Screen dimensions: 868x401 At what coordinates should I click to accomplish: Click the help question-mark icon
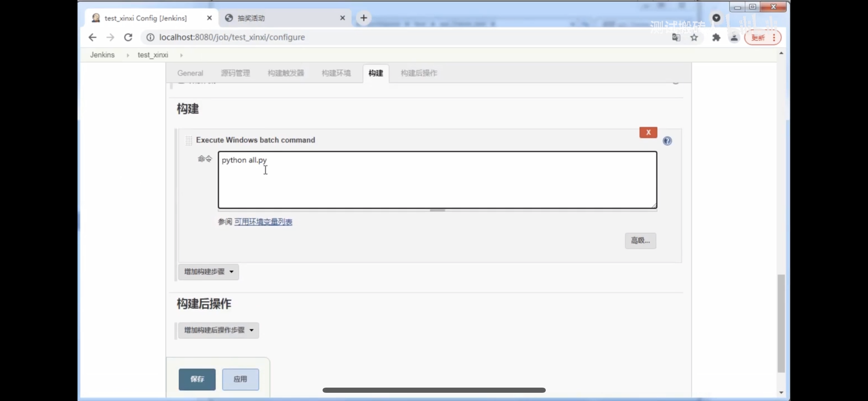(667, 141)
